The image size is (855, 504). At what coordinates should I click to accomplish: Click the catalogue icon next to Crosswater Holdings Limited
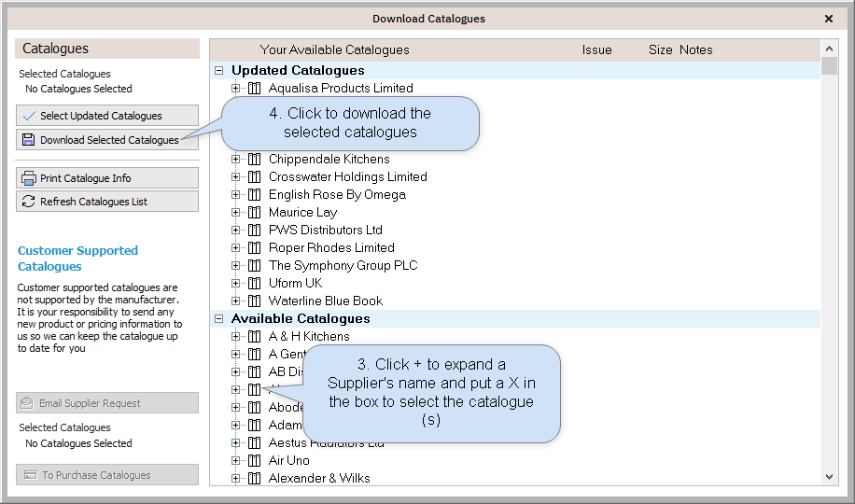click(x=254, y=176)
